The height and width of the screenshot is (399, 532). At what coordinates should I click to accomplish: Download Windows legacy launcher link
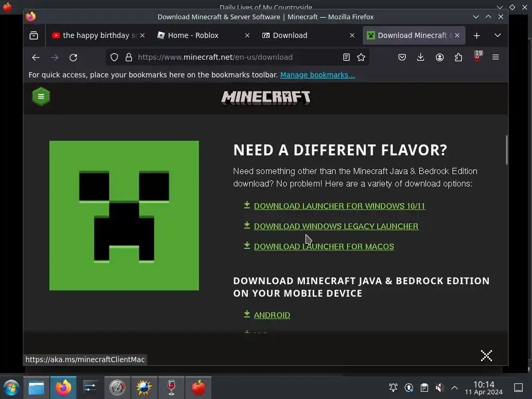point(336,227)
